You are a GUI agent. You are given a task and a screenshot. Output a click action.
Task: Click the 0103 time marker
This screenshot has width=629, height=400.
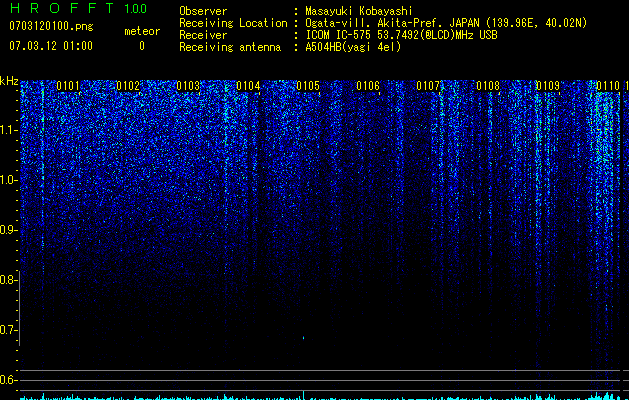(188, 86)
